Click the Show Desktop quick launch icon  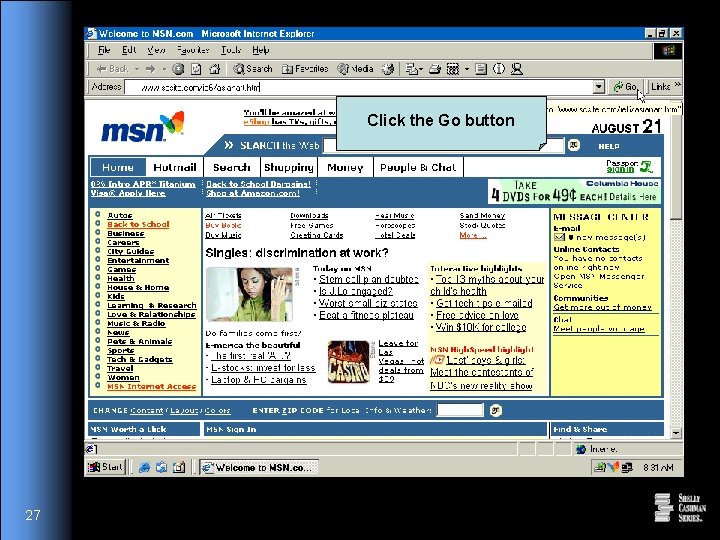click(x=178, y=467)
